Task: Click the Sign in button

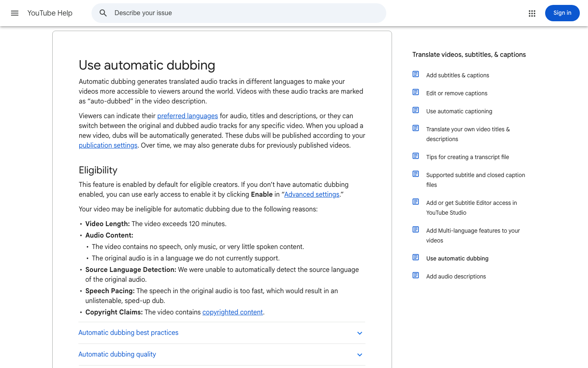Action: coord(562,13)
